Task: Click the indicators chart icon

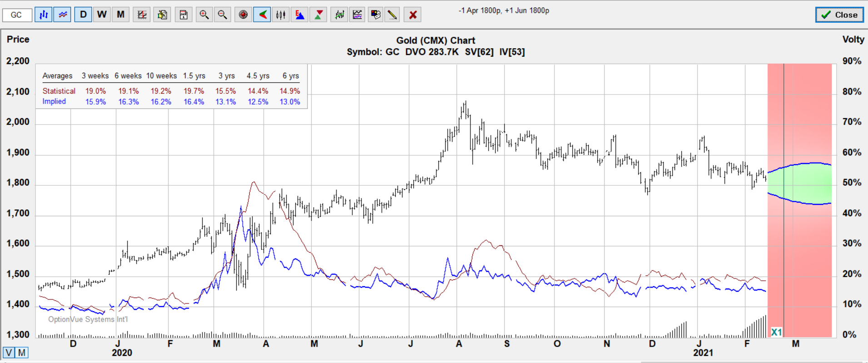Action: point(357,15)
